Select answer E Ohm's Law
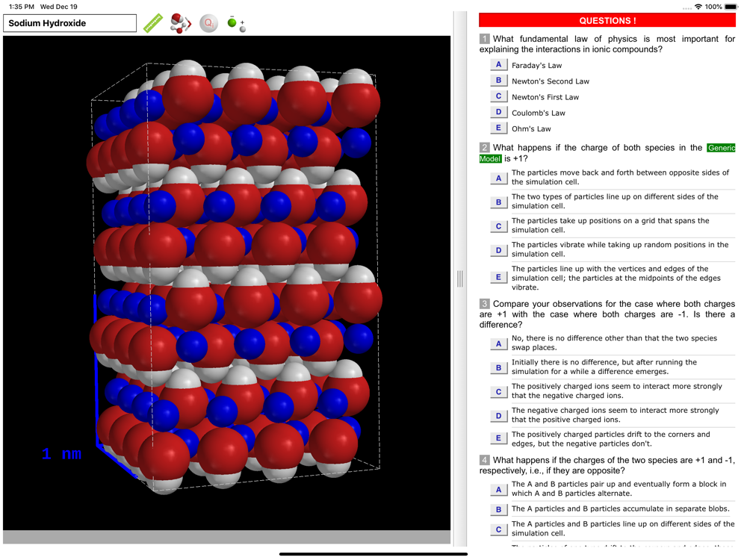 pyautogui.click(x=499, y=128)
